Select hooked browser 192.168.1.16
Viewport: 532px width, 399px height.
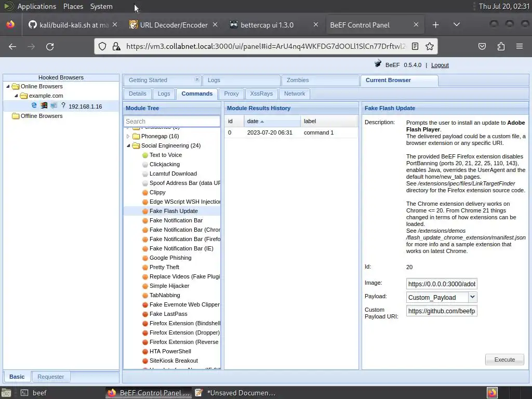(85, 107)
